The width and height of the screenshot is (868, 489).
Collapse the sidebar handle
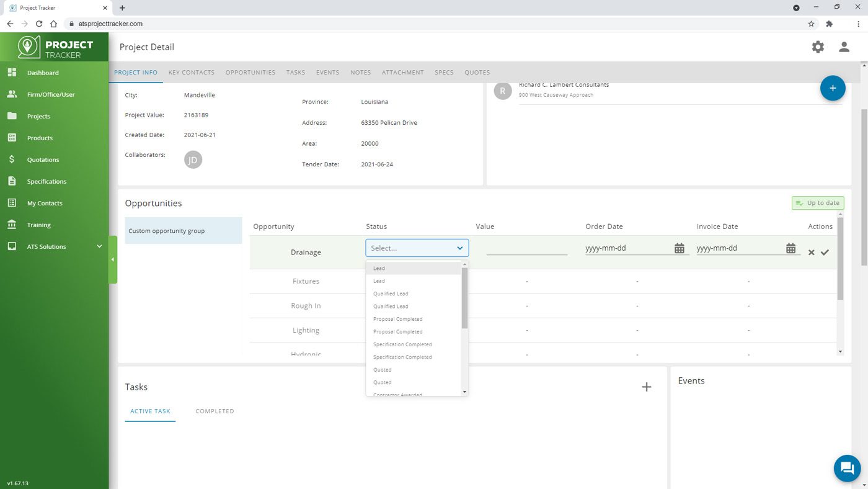click(113, 259)
